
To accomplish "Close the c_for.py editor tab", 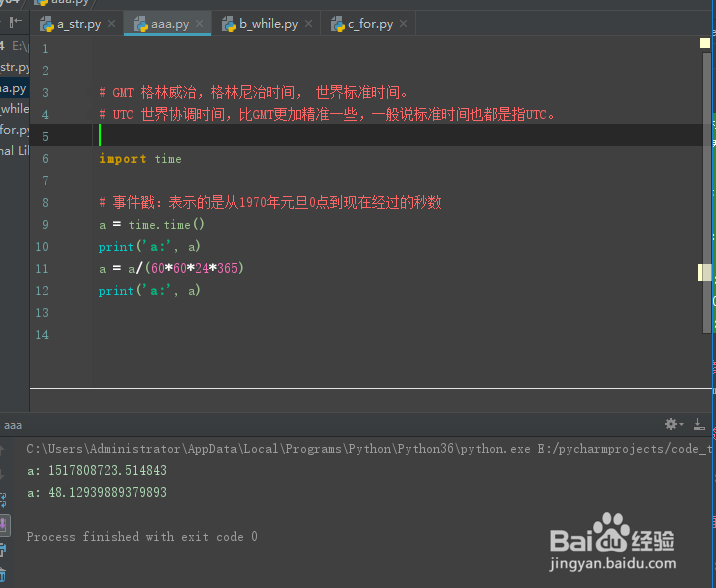I will (403, 23).
